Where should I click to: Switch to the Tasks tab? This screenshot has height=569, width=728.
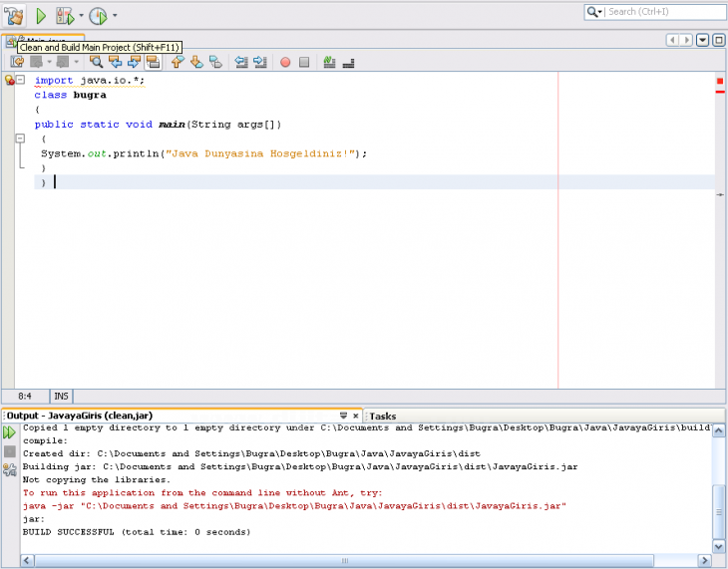(x=383, y=417)
